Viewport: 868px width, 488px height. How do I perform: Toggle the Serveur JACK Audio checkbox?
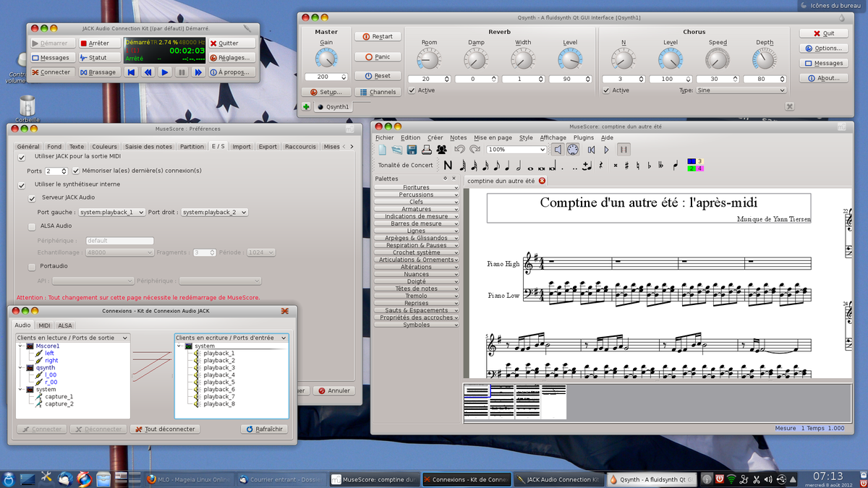tap(33, 197)
